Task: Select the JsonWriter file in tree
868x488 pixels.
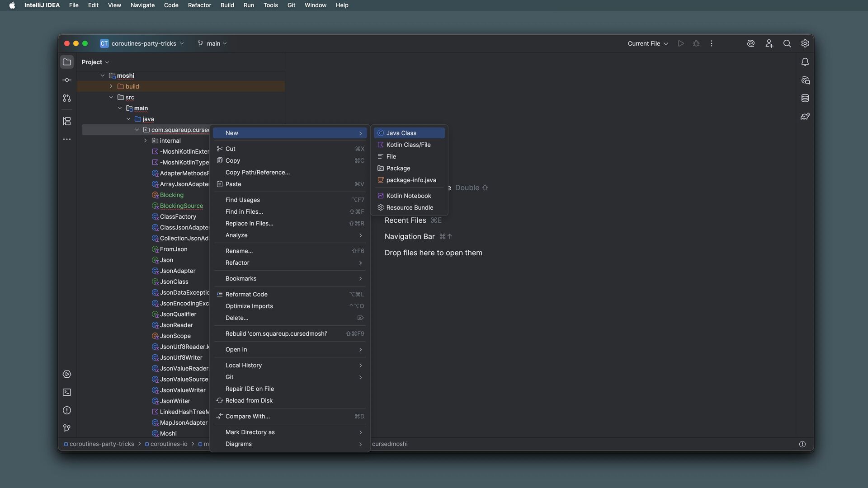Action: (175, 401)
